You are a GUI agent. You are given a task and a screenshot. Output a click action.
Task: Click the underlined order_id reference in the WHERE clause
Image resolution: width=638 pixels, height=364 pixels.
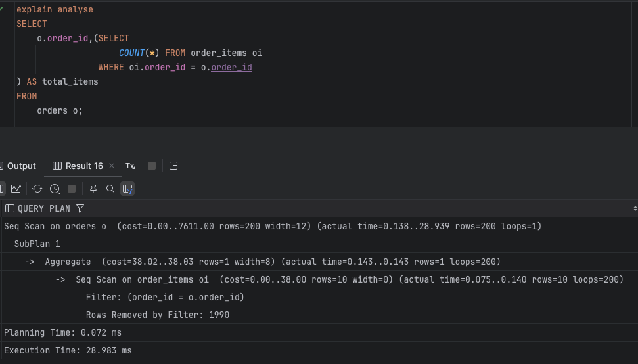231,68
